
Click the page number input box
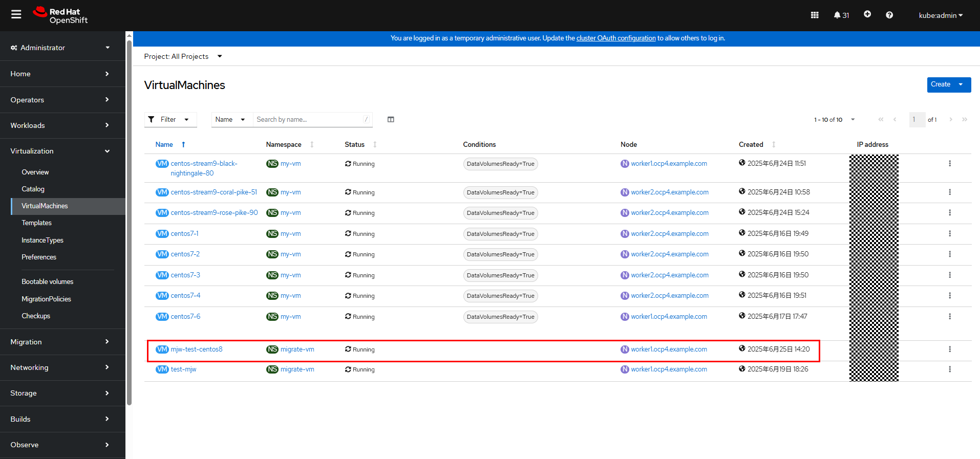click(x=917, y=119)
